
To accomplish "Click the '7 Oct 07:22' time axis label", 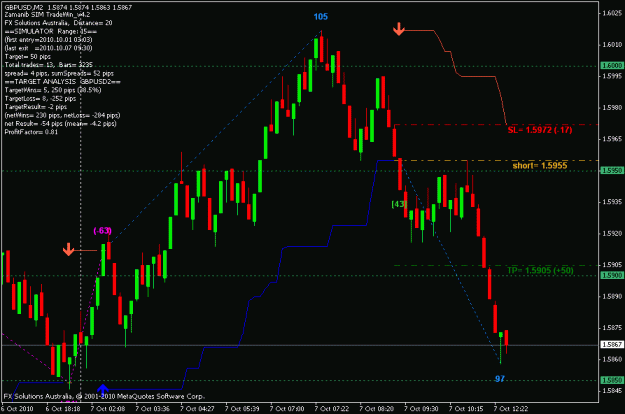I will coord(332,409).
